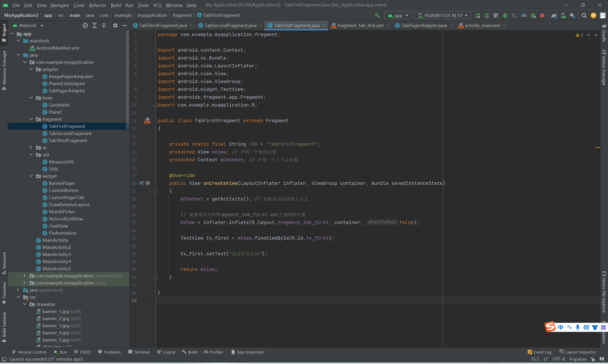
Task: Toggle the Structure tool window sidebar
Action: [4, 263]
